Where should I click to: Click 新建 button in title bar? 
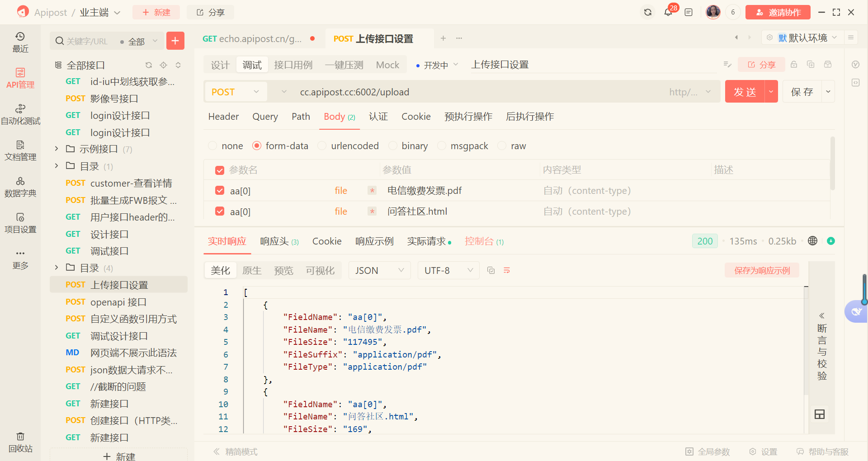(x=156, y=12)
